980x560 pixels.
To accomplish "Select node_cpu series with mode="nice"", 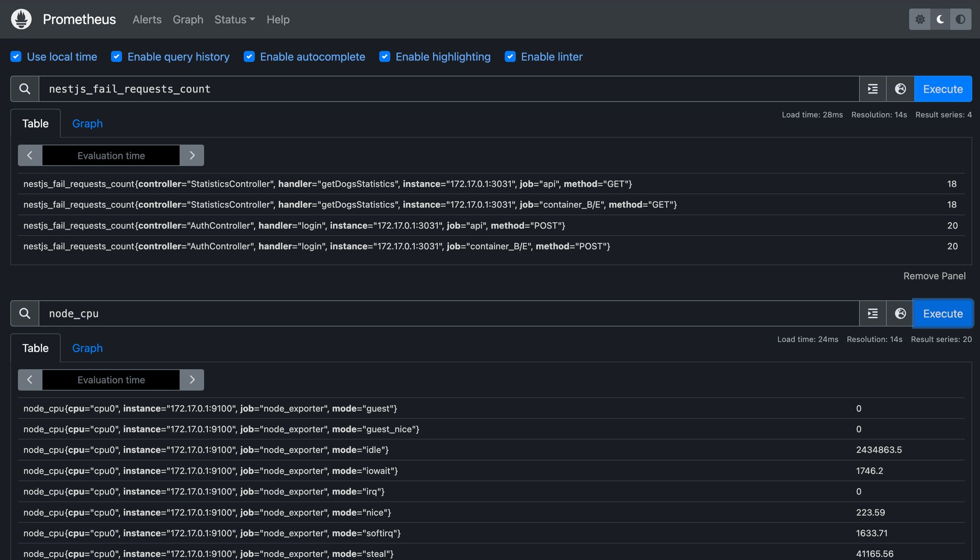I will click(491, 512).
